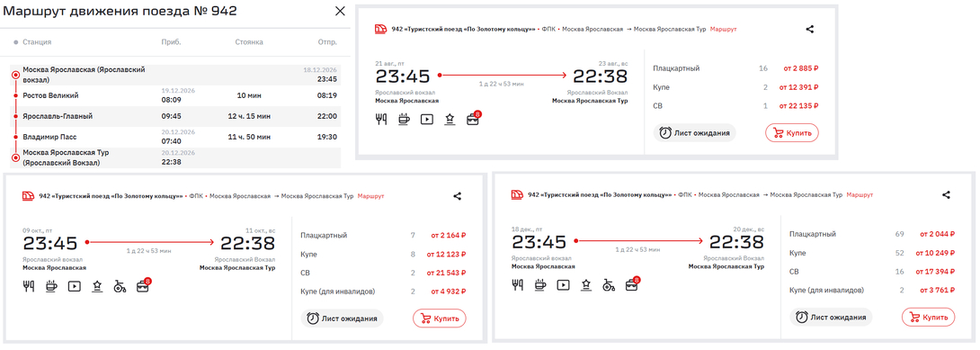Click baggage icon with badge on 18 Dec card
Screen dimensions: 980x350
click(633, 284)
